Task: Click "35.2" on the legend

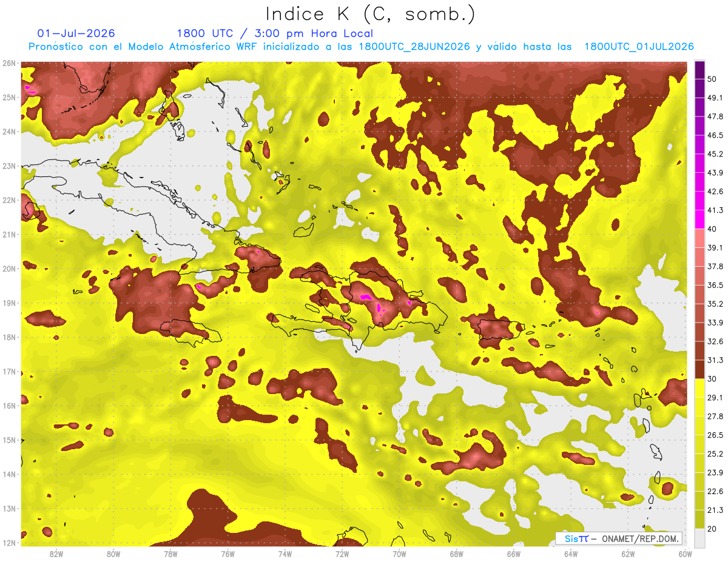Action: [x=715, y=304]
